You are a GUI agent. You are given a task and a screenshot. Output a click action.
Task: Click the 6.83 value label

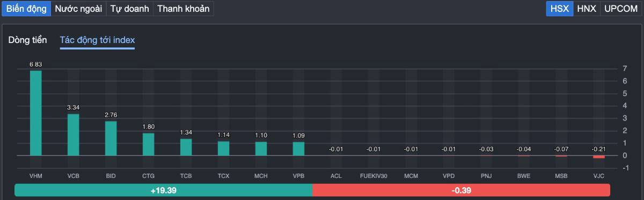[x=35, y=65]
